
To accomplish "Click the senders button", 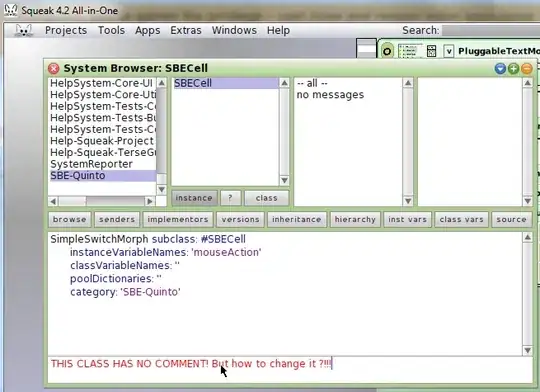I will tap(117, 219).
